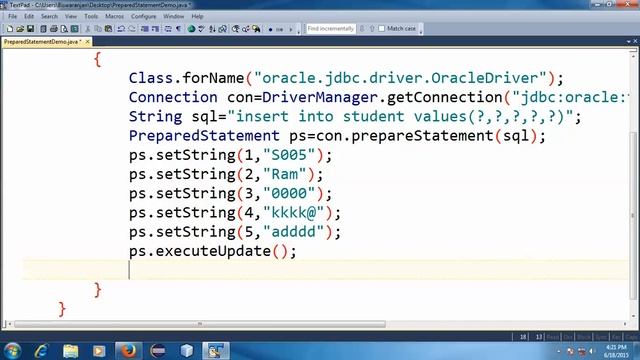The height and width of the screenshot is (360, 640).
Task: Open the Tools menu
Action: [91, 16]
